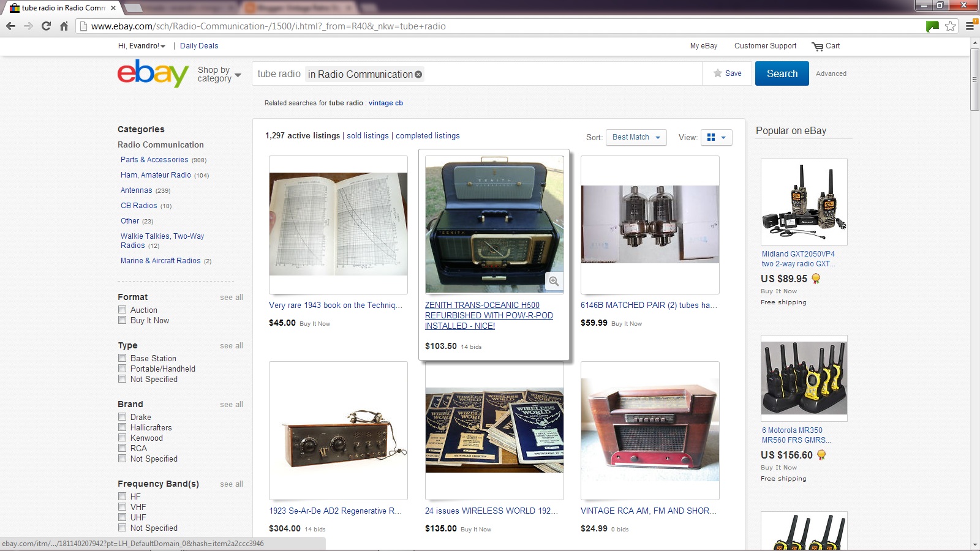Viewport: 980px width, 551px height.
Task: Open My eBay menu
Action: 704,46
